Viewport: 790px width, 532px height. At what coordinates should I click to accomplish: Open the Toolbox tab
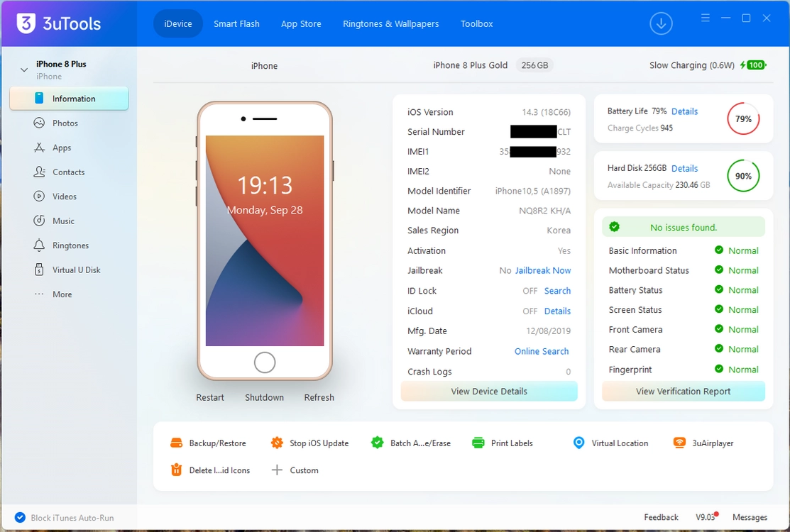coord(476,23)
